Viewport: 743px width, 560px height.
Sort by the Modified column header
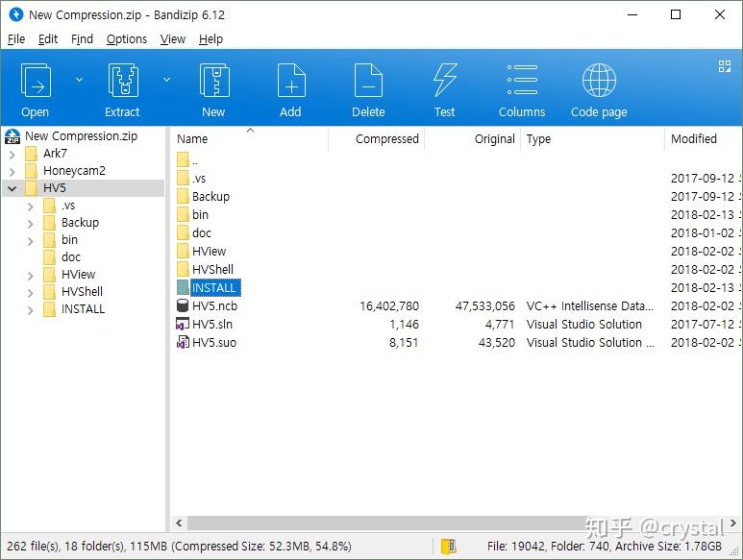pos(704,138)
